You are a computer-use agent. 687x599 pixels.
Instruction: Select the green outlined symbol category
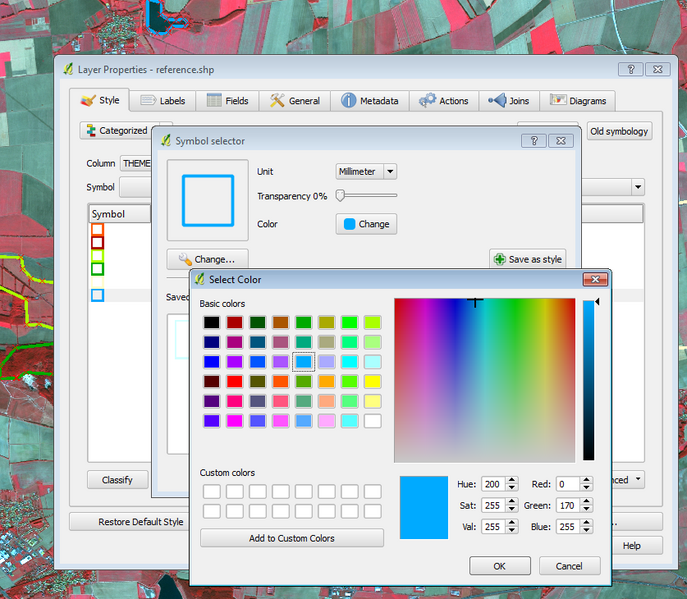[x=97, y=269]
